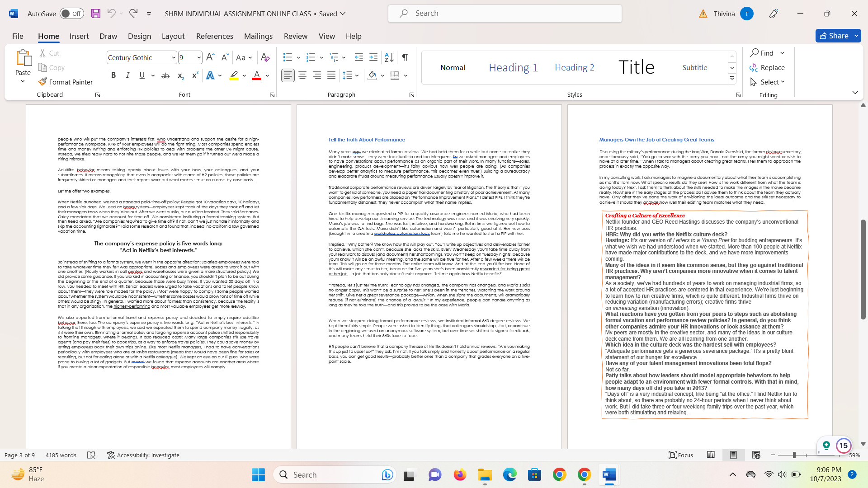868x488 pixels.
Task: Click the Increase Indent icon
Action: pyautogui.click(x=373, y=57)
